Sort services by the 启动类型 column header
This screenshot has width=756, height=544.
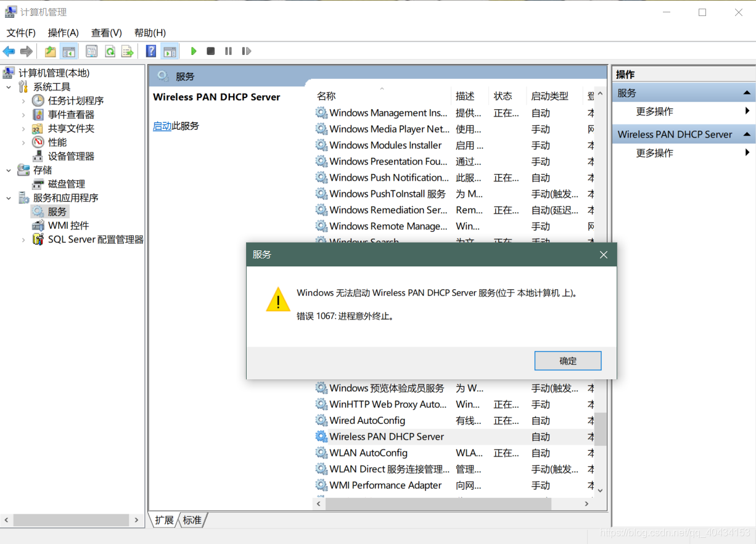tap(554, 96)
